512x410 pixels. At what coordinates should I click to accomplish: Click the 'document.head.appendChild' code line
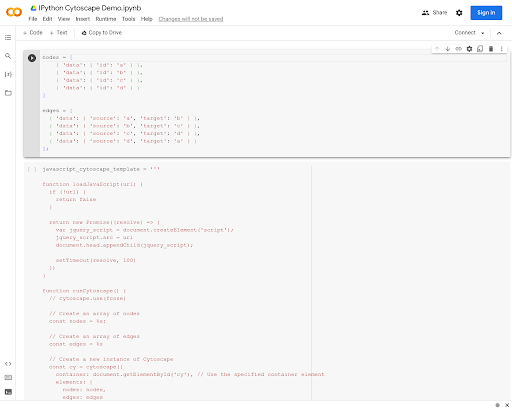coord(124,245)
